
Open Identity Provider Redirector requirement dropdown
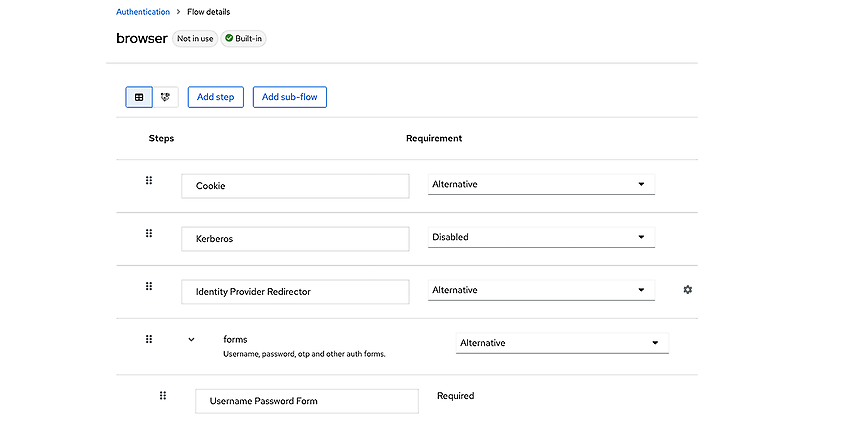point(541,290)
